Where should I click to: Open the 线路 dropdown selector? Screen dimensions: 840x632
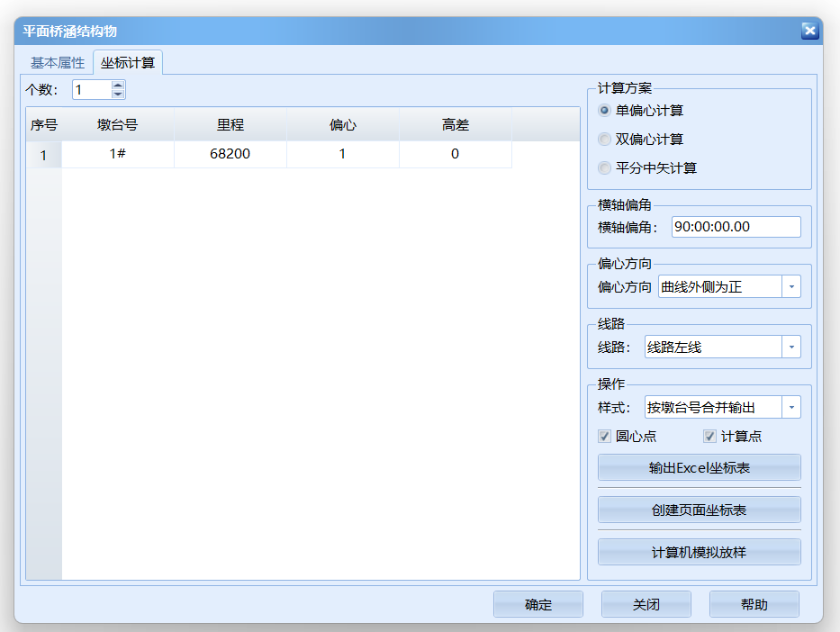(790, 348)
